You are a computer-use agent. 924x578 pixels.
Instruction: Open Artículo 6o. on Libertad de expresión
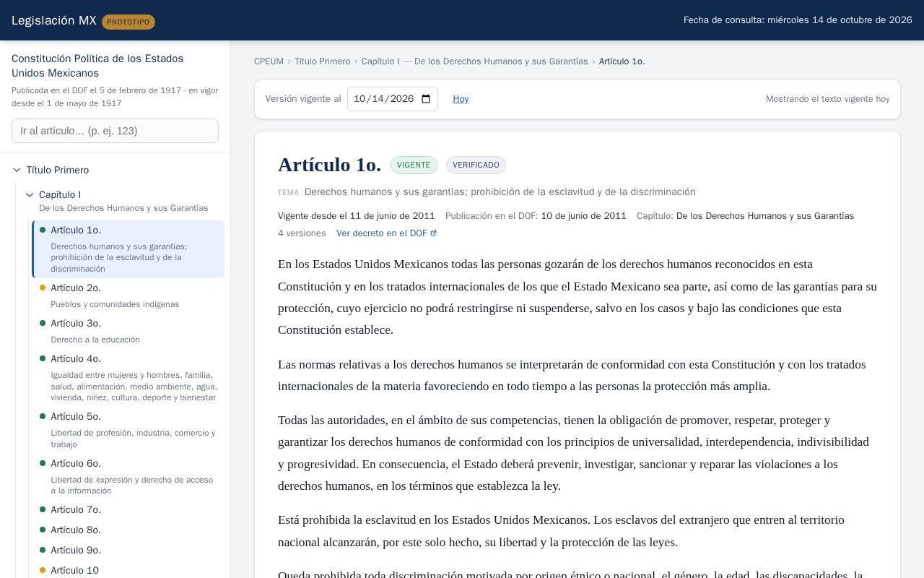[x=128, y=477]
